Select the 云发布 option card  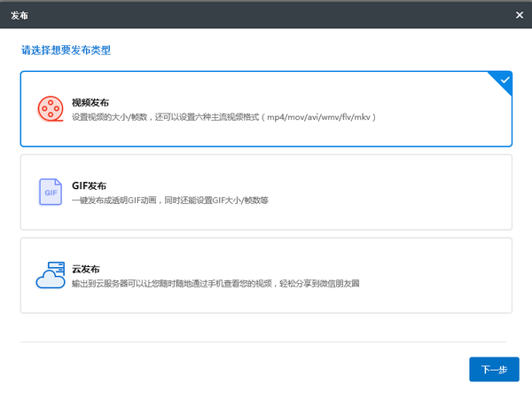[266, 275]
